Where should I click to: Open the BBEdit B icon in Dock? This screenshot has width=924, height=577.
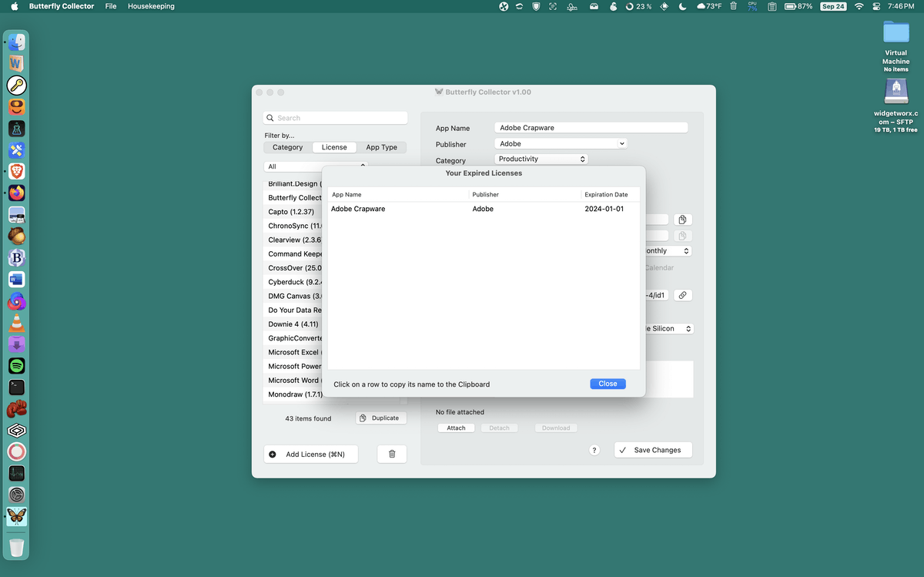(17, 257)
